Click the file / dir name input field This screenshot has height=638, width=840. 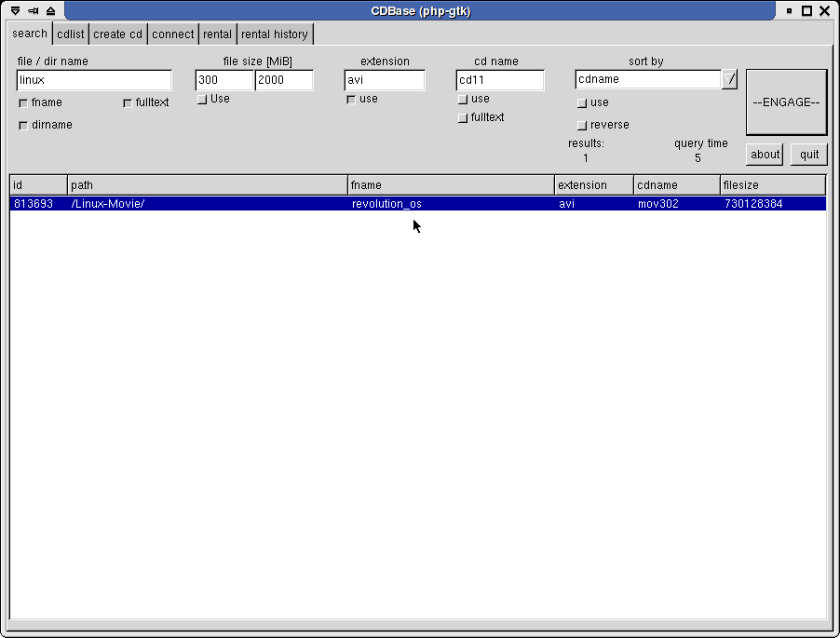(x=94, y=80)
